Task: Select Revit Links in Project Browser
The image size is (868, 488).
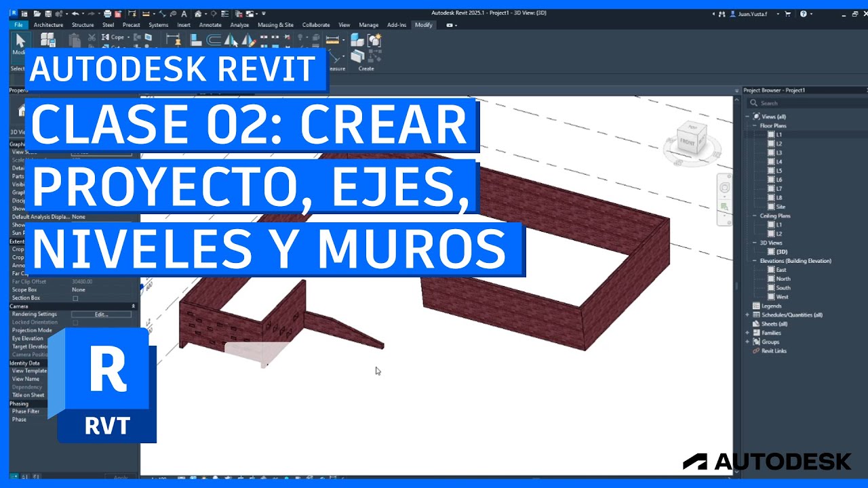Action: [773, 350]
